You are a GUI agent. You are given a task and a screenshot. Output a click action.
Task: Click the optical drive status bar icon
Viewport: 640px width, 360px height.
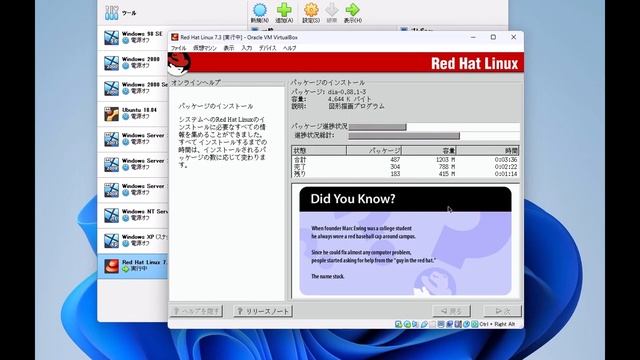point(407,324)
